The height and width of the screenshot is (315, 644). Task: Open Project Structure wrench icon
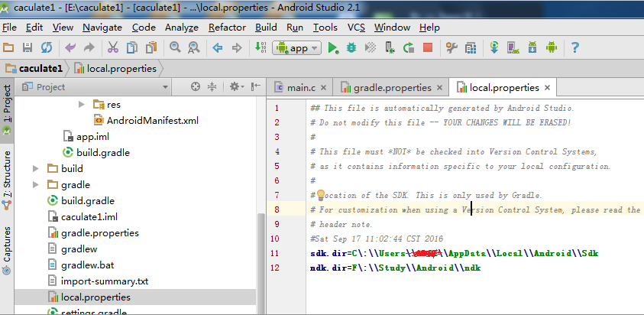click(x=451, y=47)
